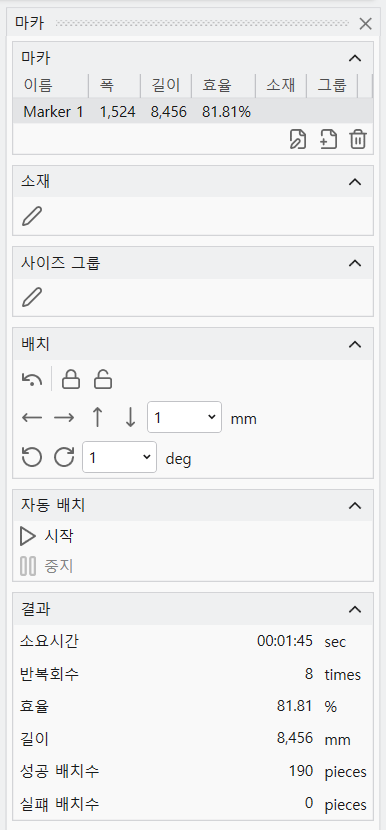Move piece up with the up arrow
The image size is (386, 830).
(97, 418)
